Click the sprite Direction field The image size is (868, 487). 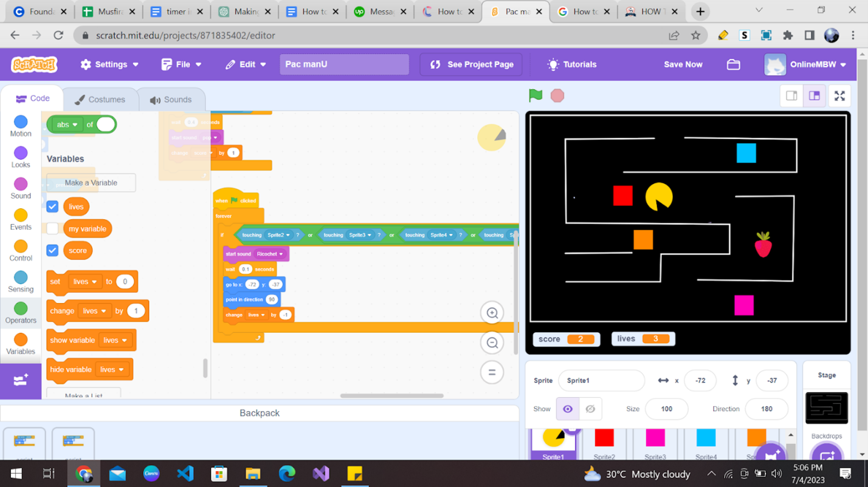pyautogui.click(x=766, y=409)
